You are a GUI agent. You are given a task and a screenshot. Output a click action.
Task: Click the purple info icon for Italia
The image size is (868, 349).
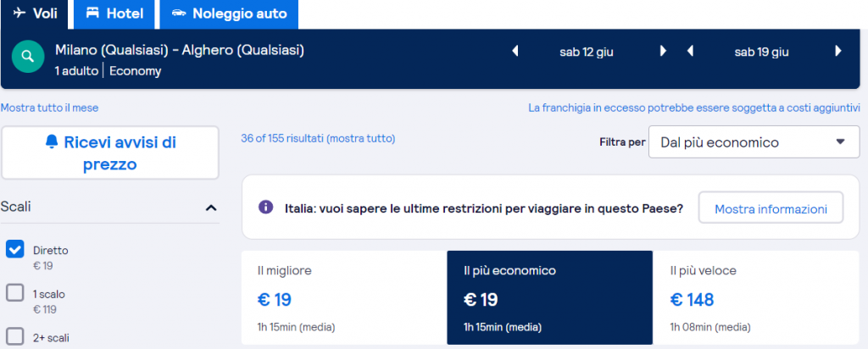pyautogui.click(x=266, y=208)
